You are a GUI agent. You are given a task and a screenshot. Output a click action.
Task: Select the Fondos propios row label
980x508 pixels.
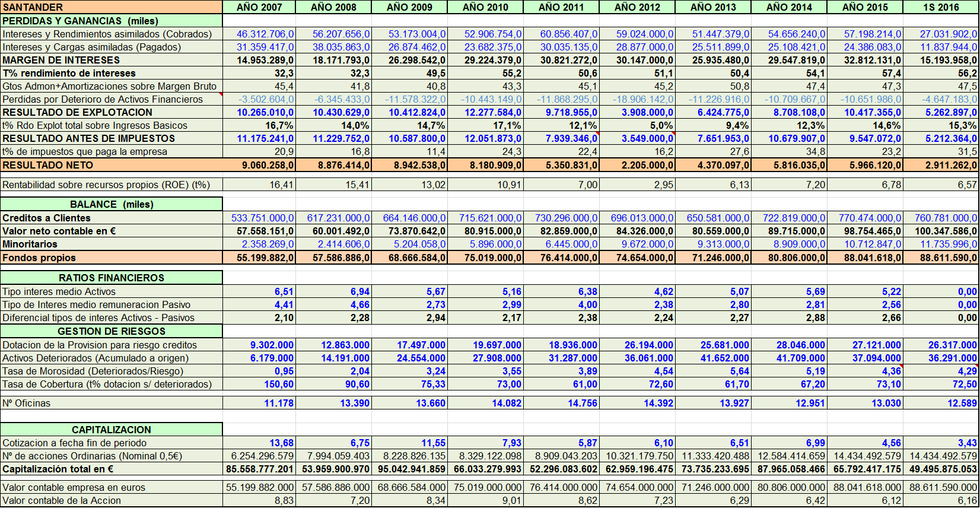click(x=112, y=258)
